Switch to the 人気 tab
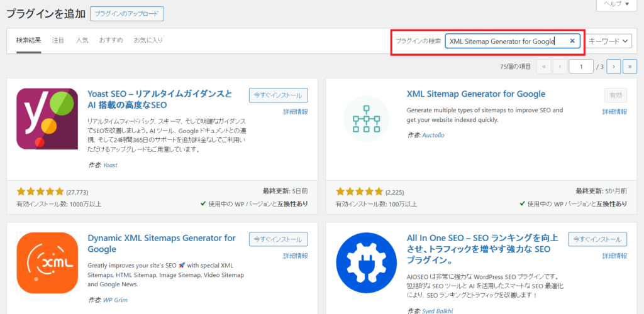This screenshot has width=644, height=314. [82, 40]
